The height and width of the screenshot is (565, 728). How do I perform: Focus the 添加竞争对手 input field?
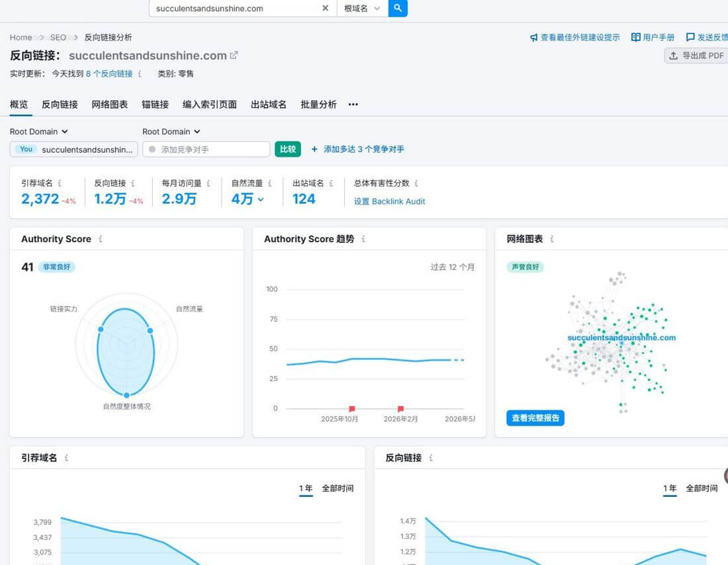(x=206, y=149)
